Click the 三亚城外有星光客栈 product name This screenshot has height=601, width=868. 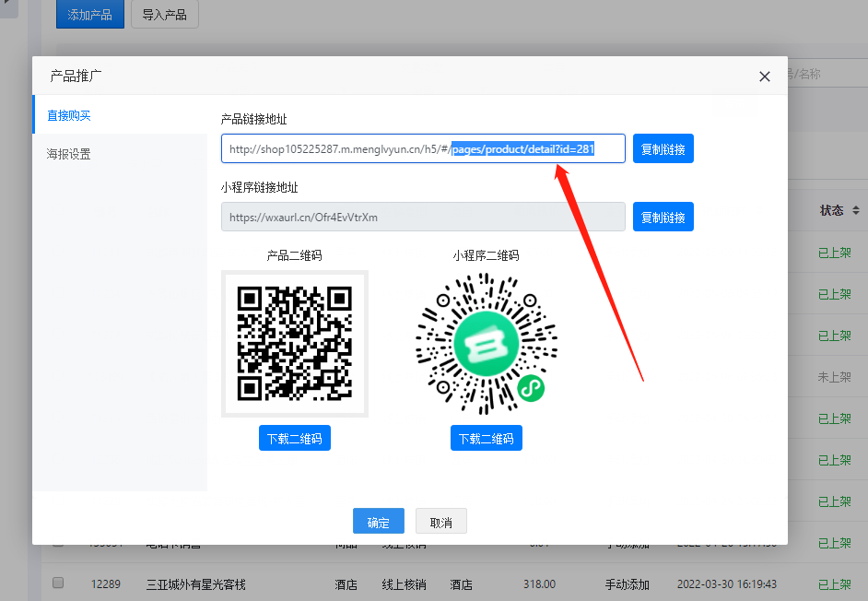[196, 584]
